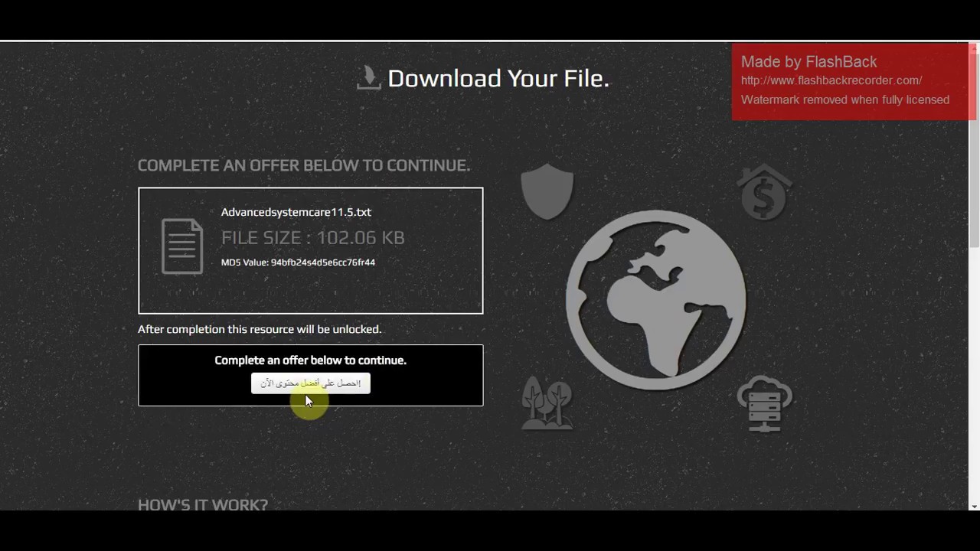980x551 pixels.
Task: Click the page vertical scrollbar thumb
Action: click(x=974, y=149)
